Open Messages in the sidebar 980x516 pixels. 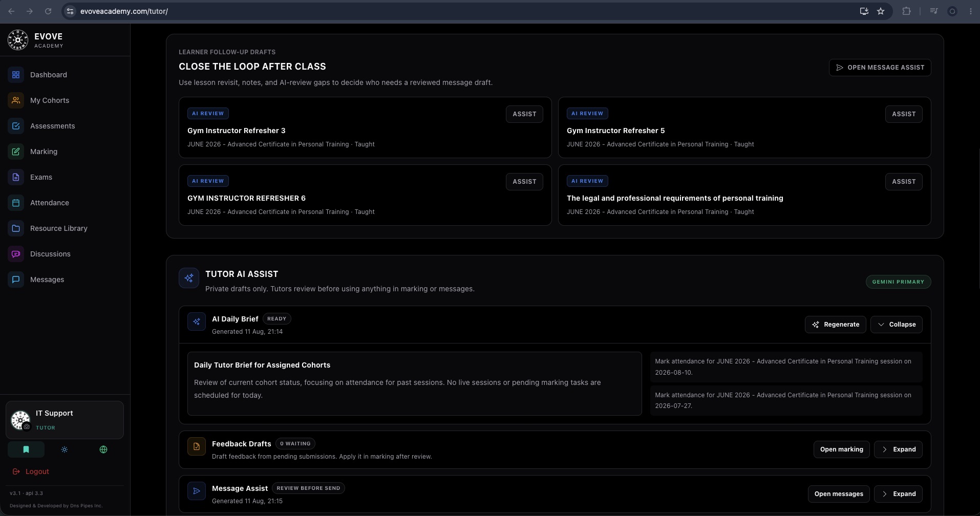[65, 279]
